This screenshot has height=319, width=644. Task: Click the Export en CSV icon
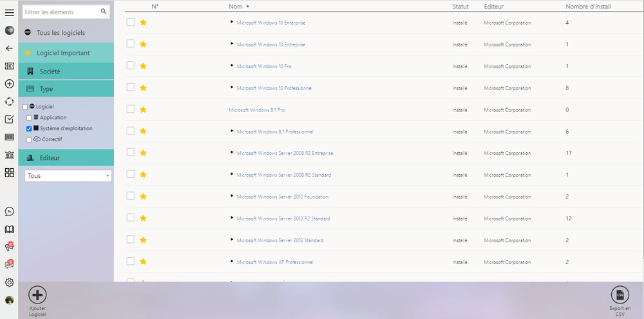[x=620, y=295]
